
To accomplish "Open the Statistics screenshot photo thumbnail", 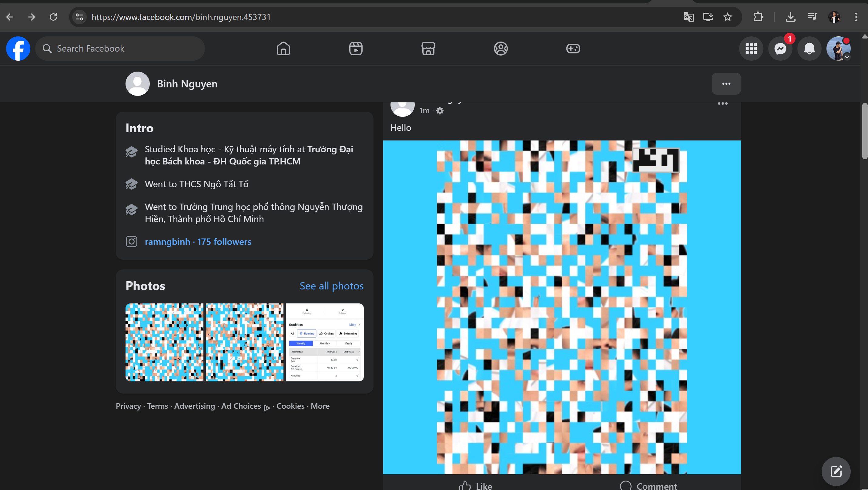I will point(324,342).
